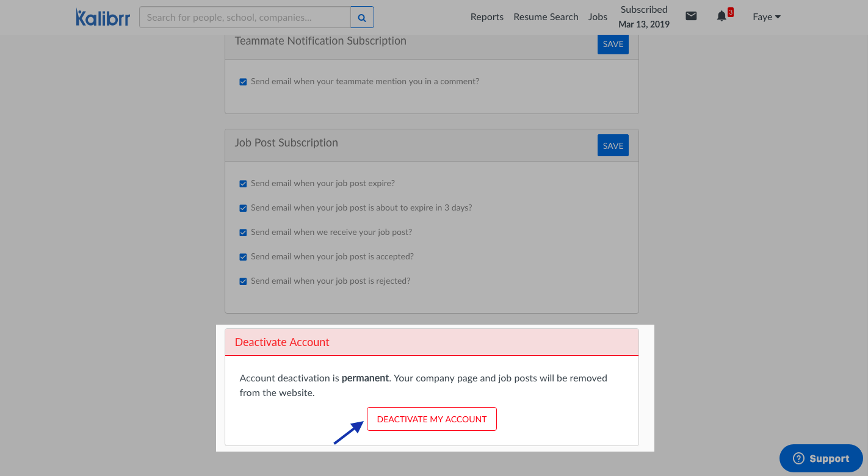This screenshot has width=868, height=476.
Task: Open the messages envelope icon
Action: (691, 16)
